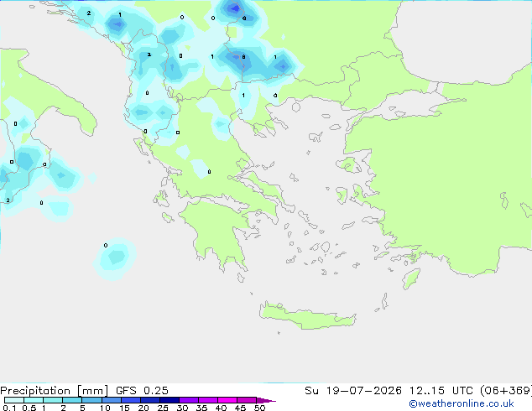The height and width of the screenshot is (411, 532).
Task: Click the legend scale label '40'
Action: [x=221, y=408]
